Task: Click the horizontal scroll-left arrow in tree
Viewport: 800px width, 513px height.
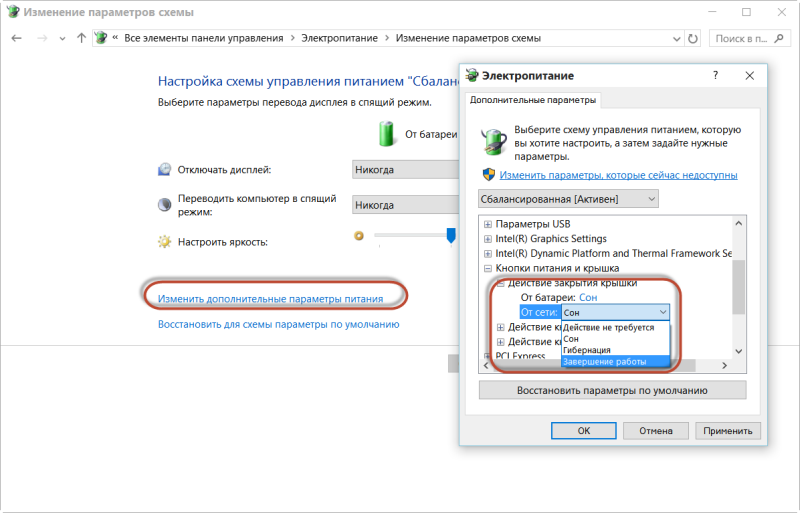Action: pyautogui.click(x=486, y=365)
